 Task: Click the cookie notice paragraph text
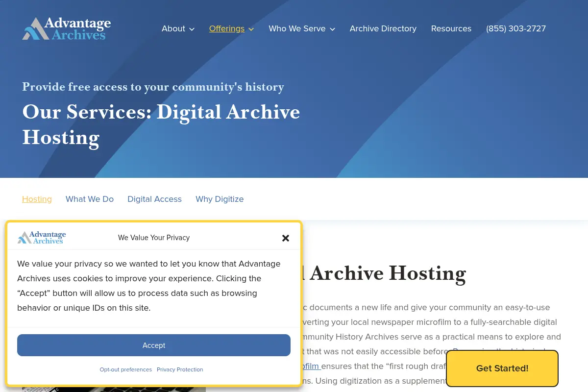149,286
